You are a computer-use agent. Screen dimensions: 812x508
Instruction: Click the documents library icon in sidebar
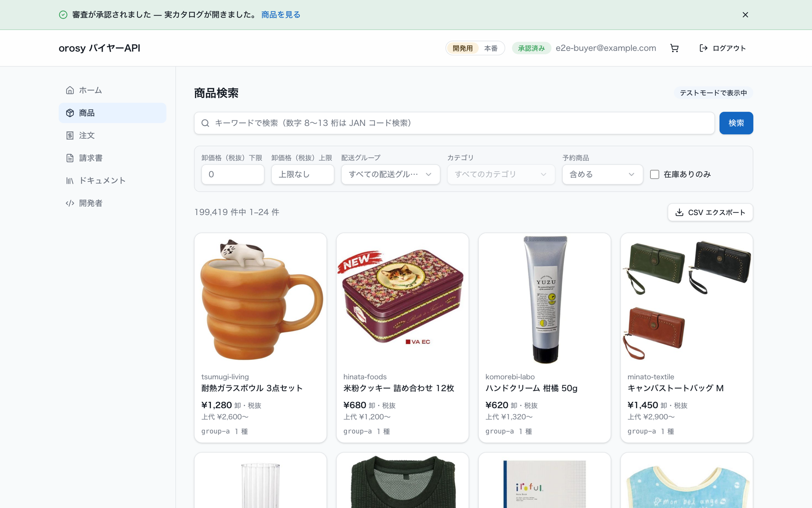pyautogui.click(x=70, y=180)
